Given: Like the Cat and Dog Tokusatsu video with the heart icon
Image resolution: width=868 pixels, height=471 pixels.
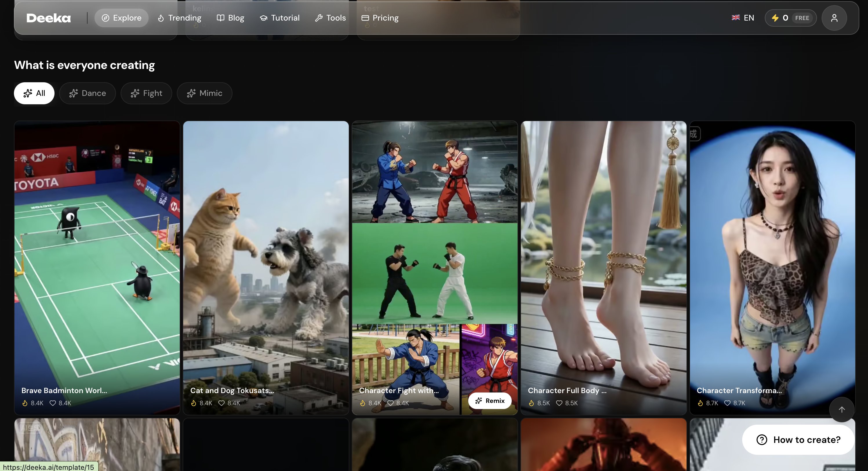Looking at the screenshot, I should click(221, 403).
